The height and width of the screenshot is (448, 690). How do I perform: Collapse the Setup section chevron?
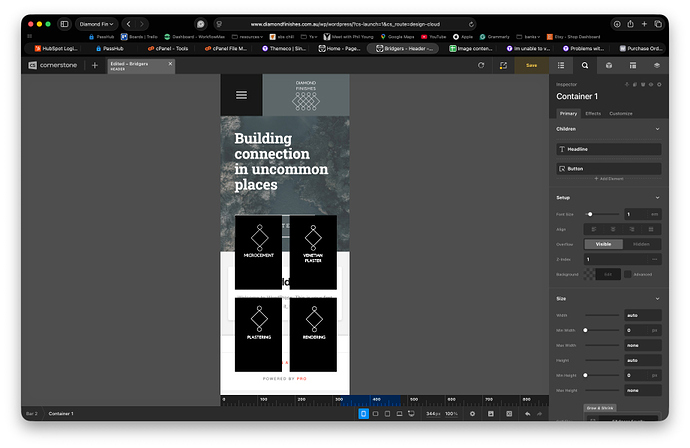[657, 197]
